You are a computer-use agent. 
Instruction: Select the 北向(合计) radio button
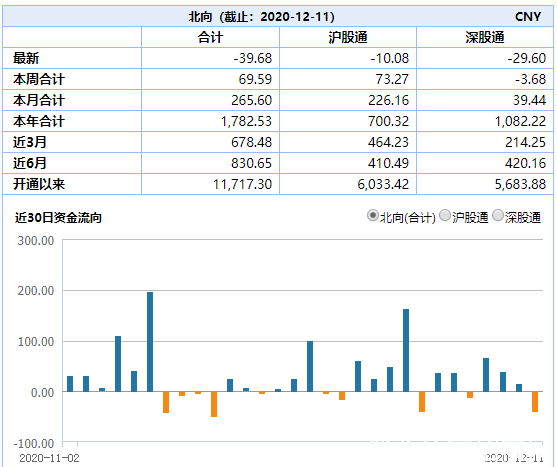(373, 216)
